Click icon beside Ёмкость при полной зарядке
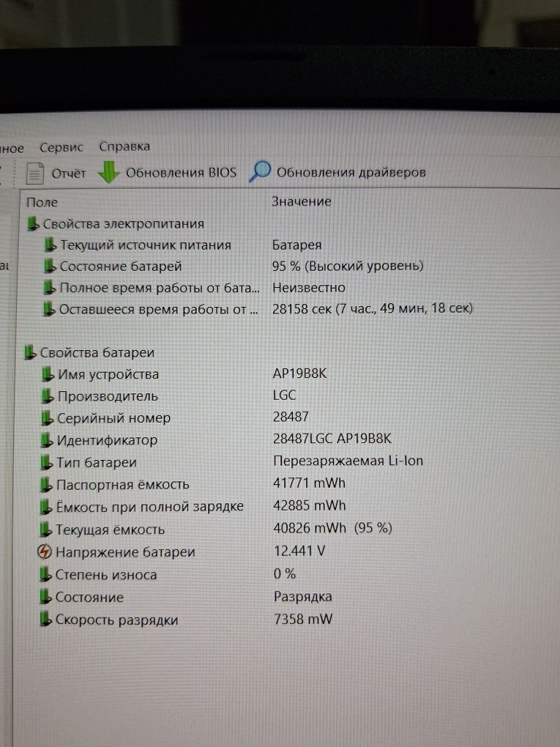 45,508
